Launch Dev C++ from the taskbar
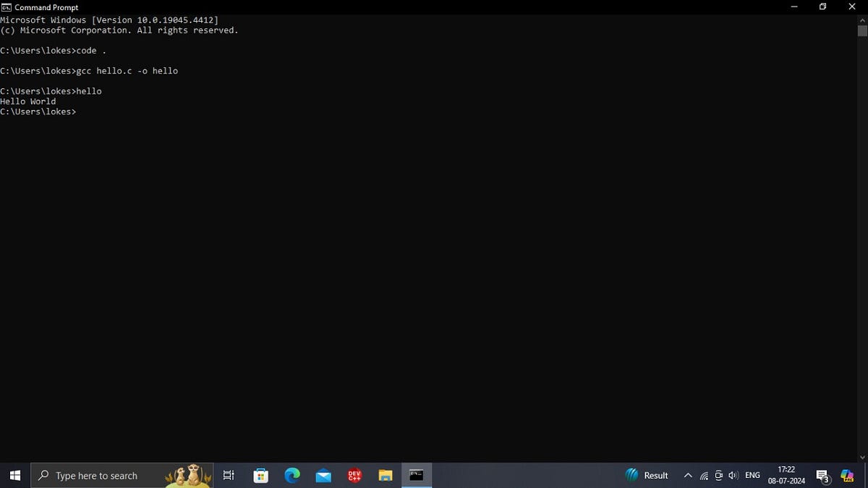The height and width of the screenshot is (488, 868). [354, 475]
